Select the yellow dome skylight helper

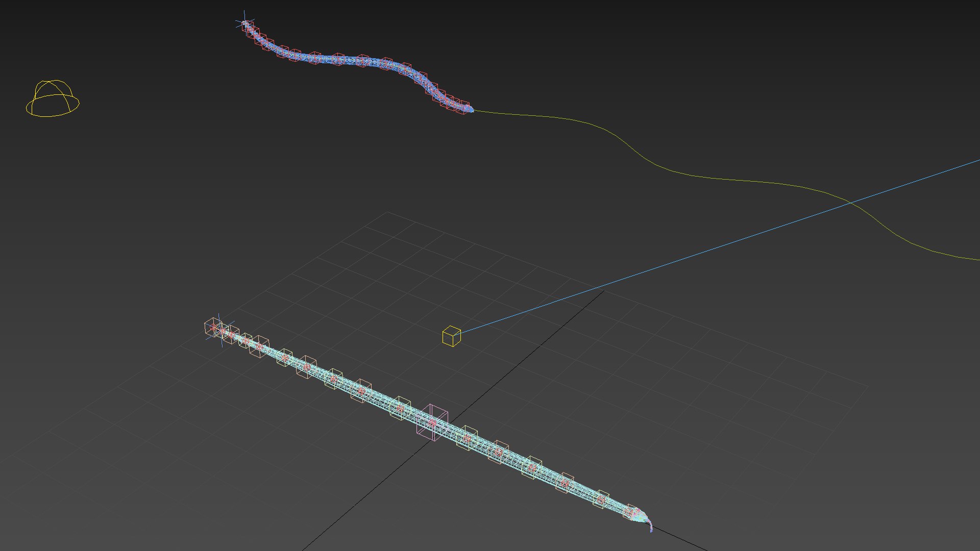pyautogui.click(x=53, y=98)
